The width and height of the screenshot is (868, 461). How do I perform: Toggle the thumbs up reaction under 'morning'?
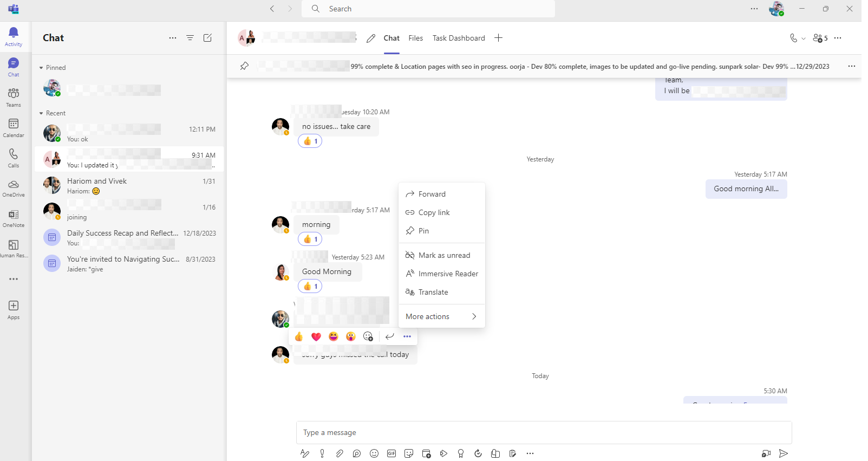tap(310, 239)
